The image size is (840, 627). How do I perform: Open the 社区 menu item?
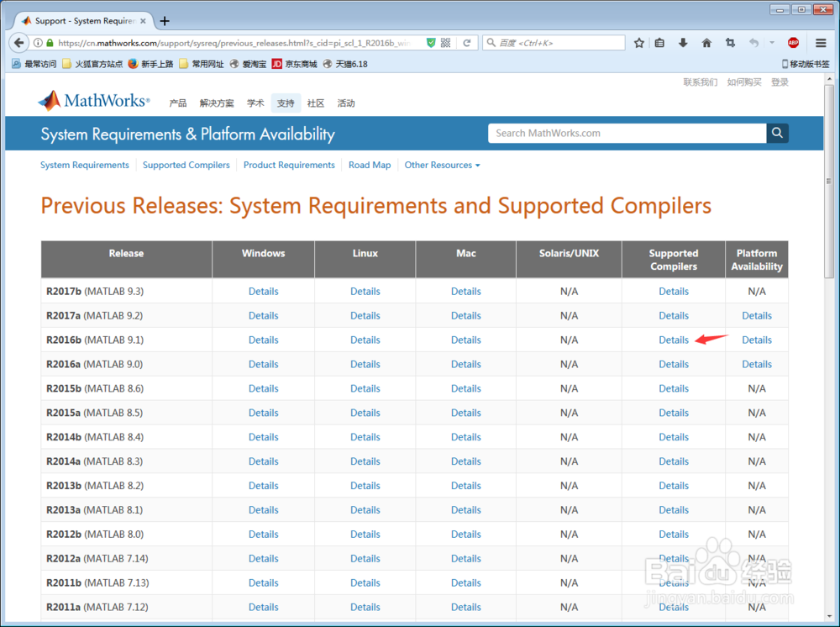tap(316, 103)
